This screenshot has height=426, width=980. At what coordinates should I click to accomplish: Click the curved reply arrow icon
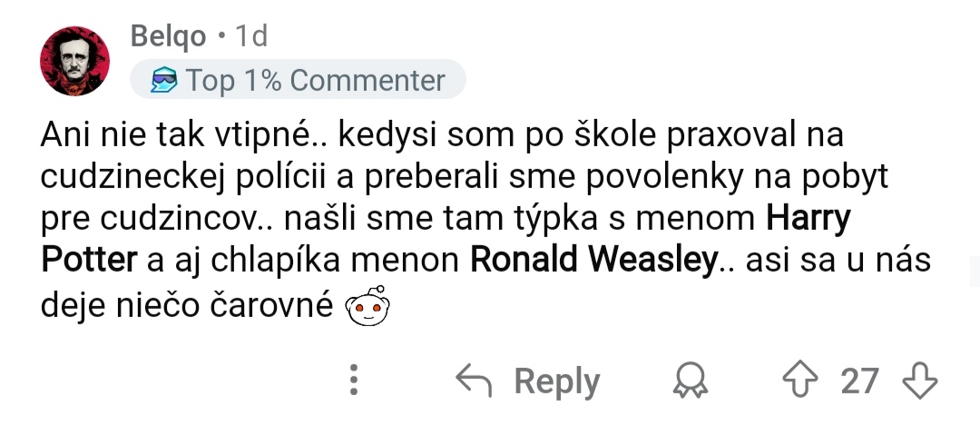coord(475,381)
